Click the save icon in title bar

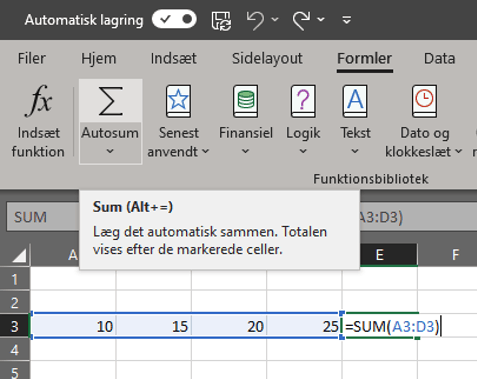tap(221, 21)
